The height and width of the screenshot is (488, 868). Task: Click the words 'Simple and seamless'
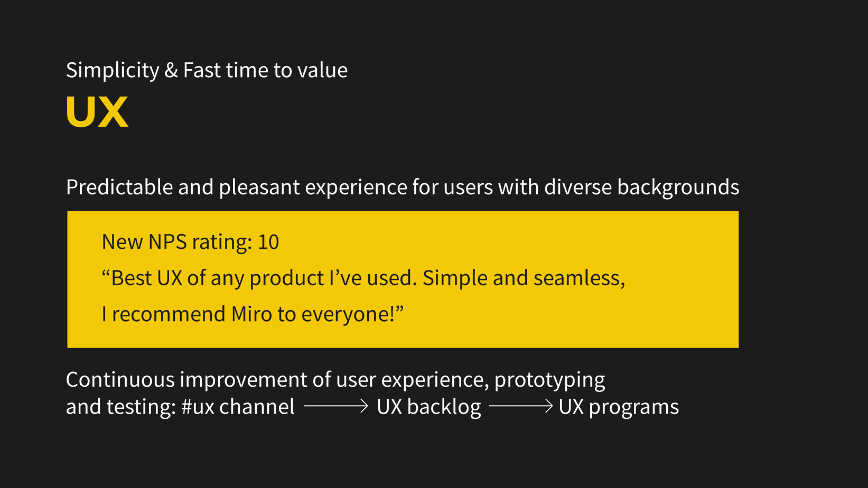click(522, 278)
